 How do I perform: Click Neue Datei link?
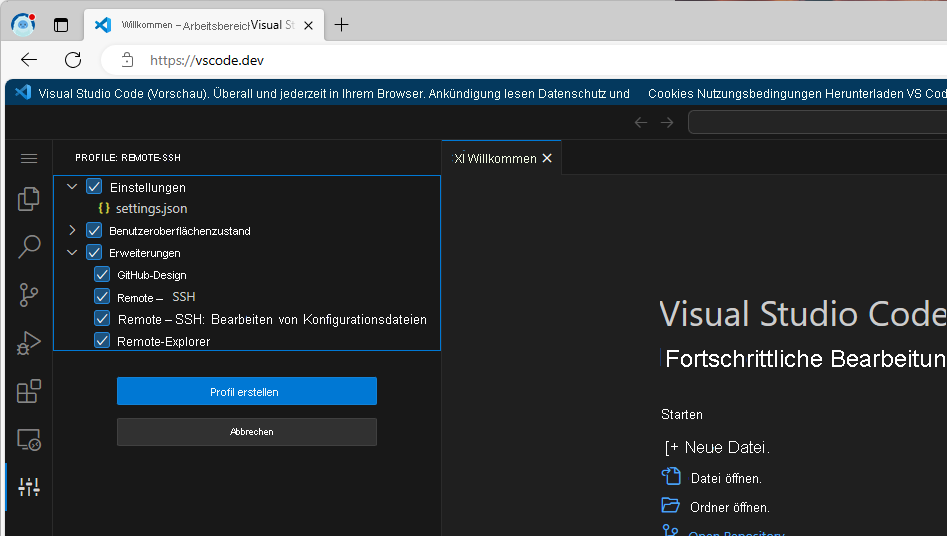[x=727, y=447]
